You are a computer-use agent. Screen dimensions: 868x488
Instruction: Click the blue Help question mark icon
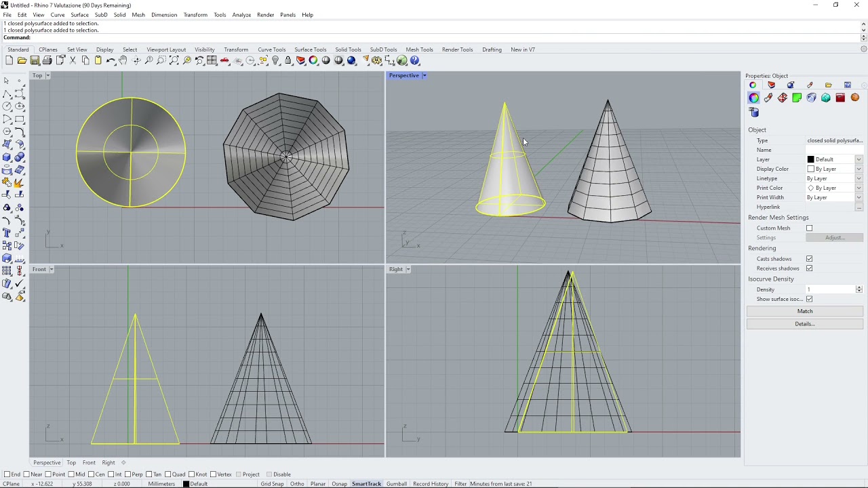(x=415, y=61)
